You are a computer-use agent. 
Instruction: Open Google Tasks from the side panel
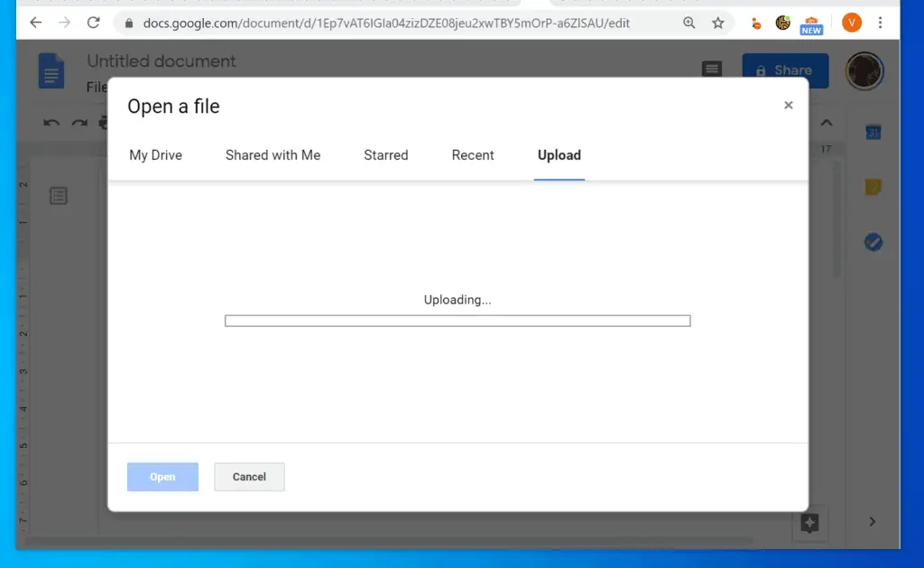coord(873,241)
